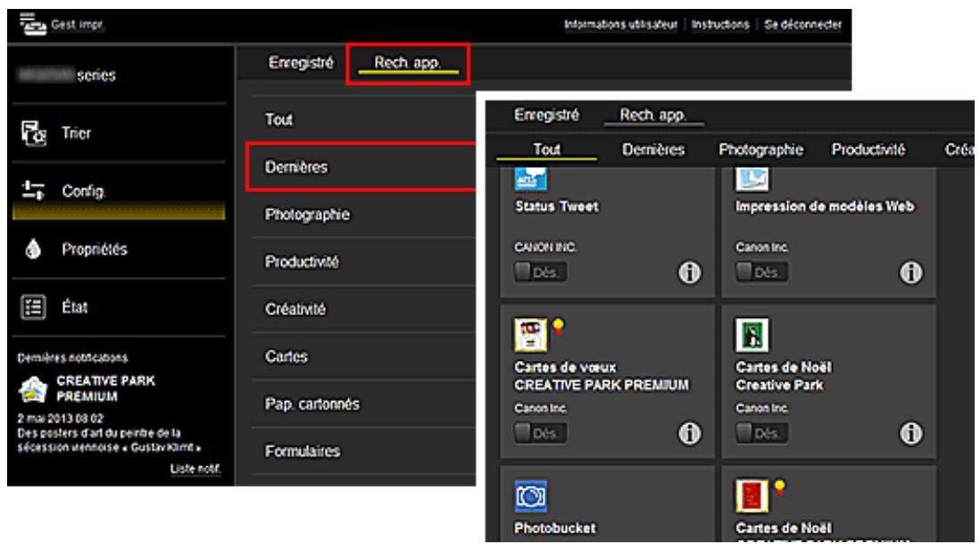Click Se déconnecter to log out
Viewport: 980px width, 544px height.
pyautogui.click(x=803, y=24)
